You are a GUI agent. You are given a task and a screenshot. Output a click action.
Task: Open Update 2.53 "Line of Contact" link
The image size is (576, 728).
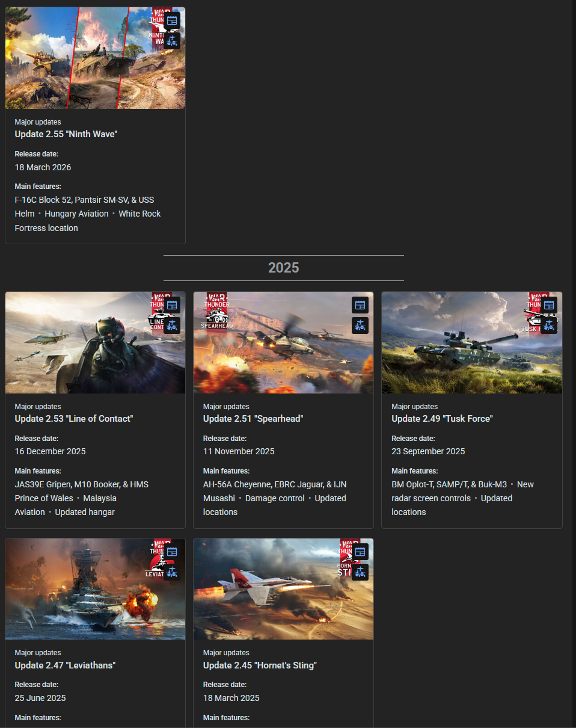[73, 419]
